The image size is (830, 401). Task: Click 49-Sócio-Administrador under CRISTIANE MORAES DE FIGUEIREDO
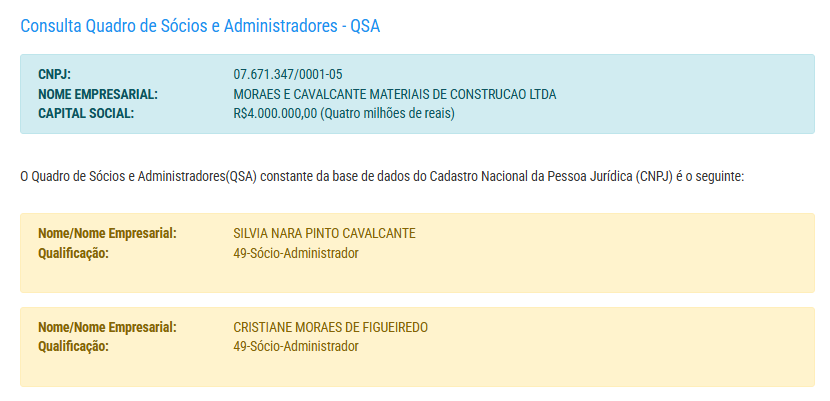[296, 346]
